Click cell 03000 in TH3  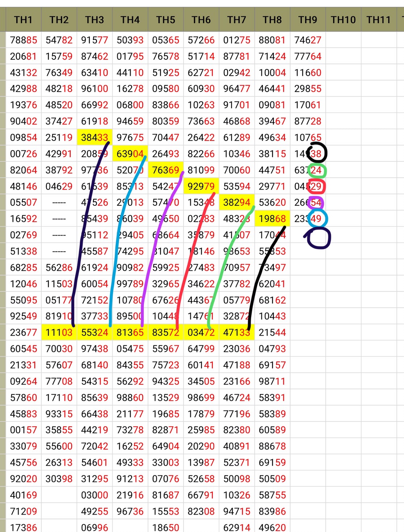tap(94, 495)
